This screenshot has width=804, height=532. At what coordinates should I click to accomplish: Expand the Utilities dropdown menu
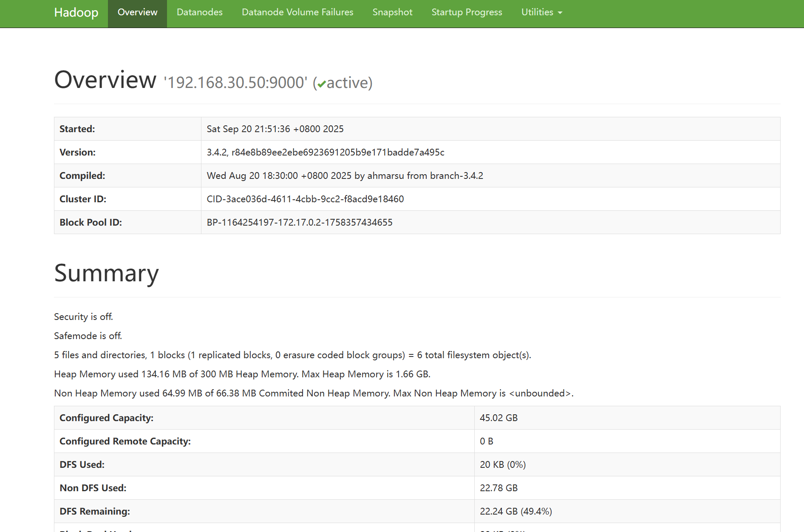541,13
